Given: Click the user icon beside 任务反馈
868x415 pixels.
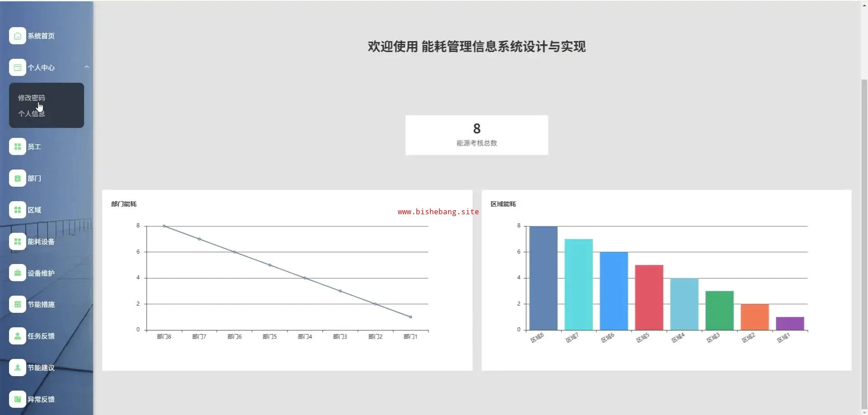Looking at the screenshot, I should click(17, 336).
